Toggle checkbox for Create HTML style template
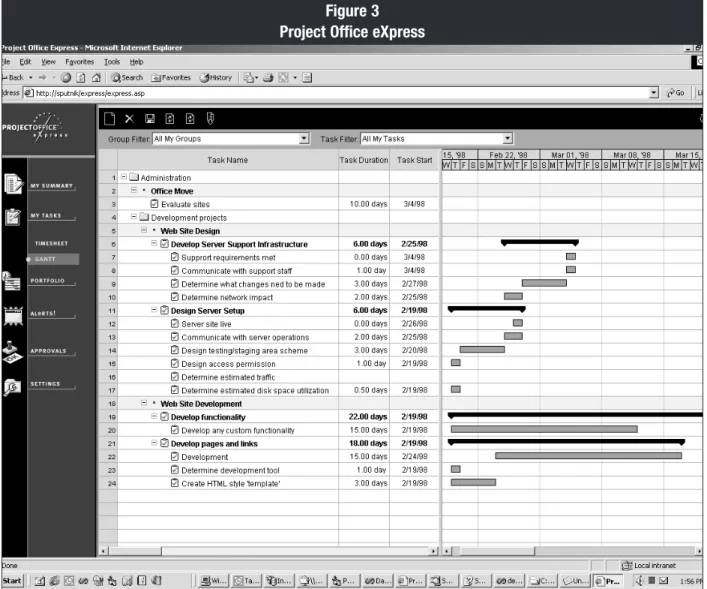This screenshot has height=589, width=707. coord(175,483)
